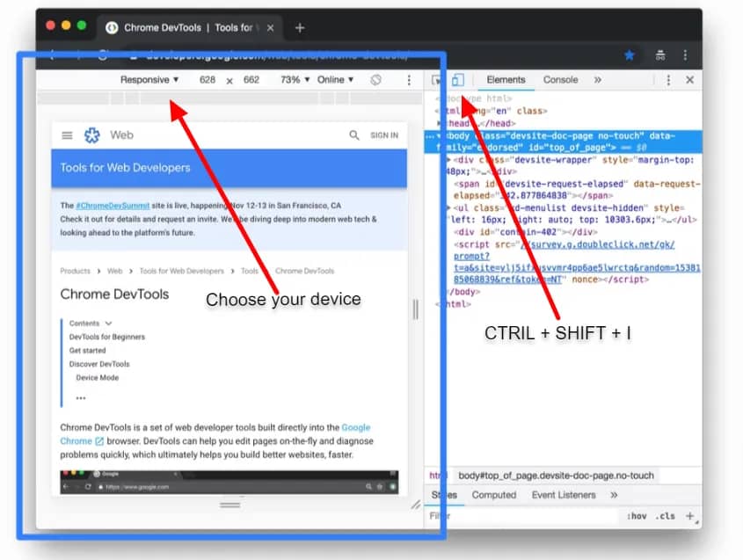Viewport: 743px width, 560px height.
Task: Open the Discover DevTools contents link
Action: pyautogui.click(x=99, y=364)
